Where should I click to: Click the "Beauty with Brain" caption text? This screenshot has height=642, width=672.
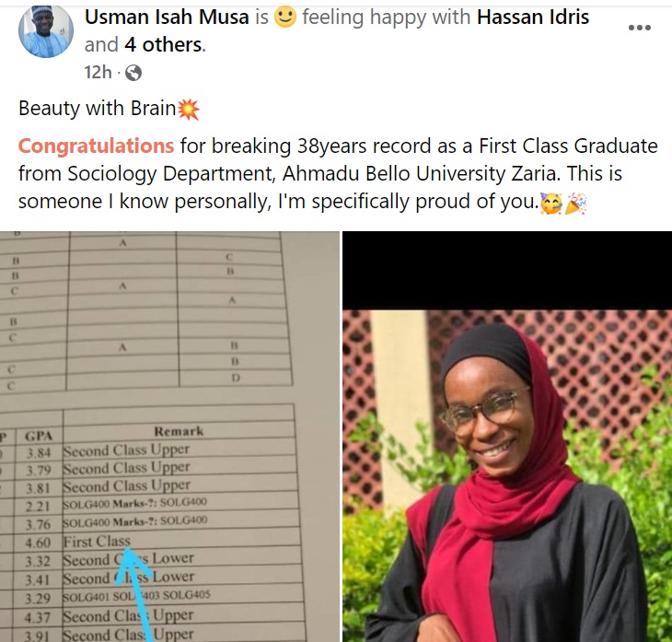[x=97, y=109]
